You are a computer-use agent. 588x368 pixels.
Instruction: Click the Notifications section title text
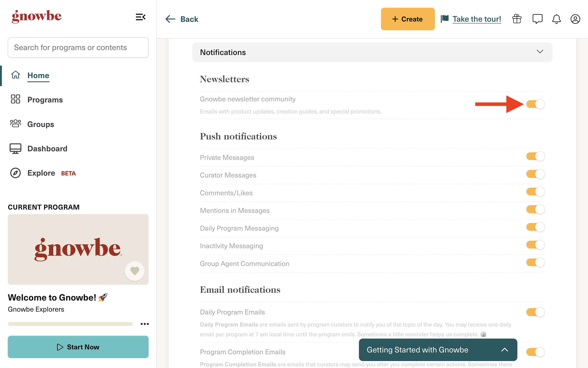click(223, 52)
